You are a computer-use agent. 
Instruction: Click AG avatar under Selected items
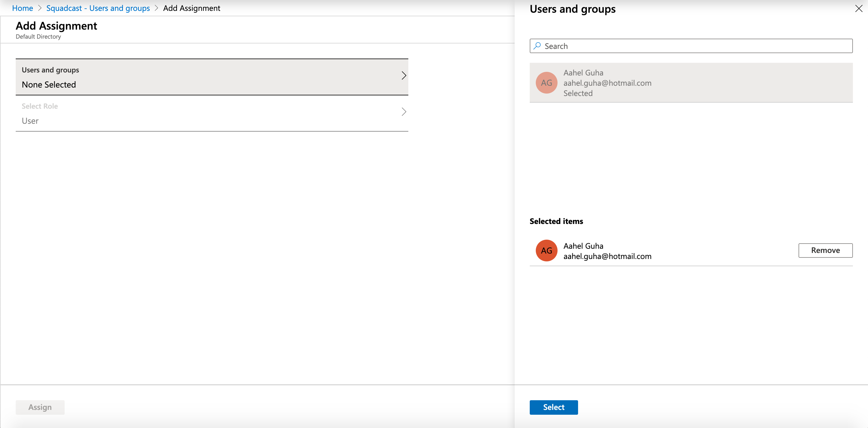(546, 251)
